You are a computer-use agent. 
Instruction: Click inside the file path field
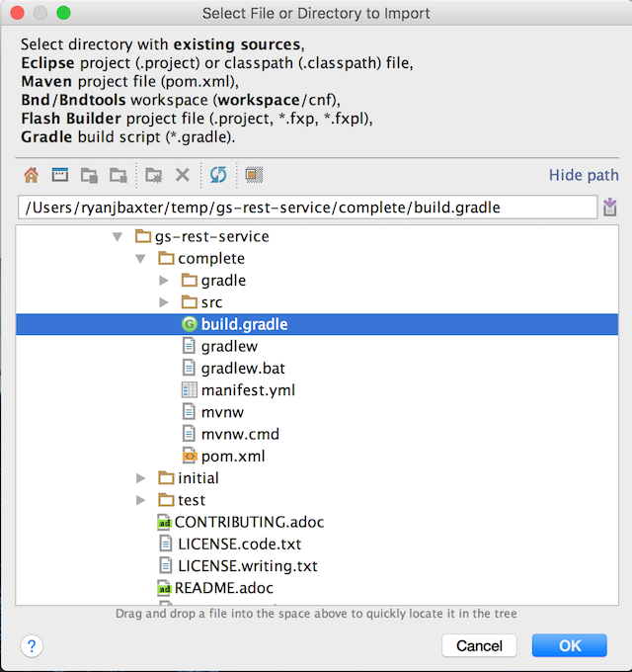pos(307,208)
